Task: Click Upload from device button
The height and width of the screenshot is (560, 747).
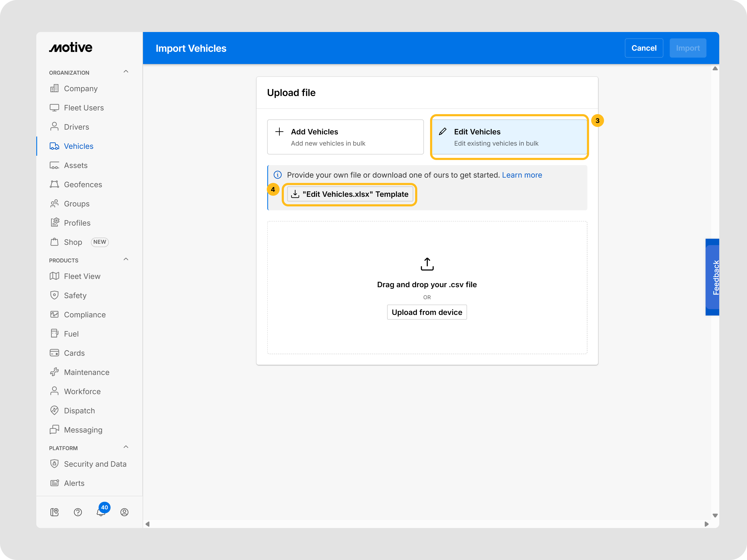Action: coord(427,312)
